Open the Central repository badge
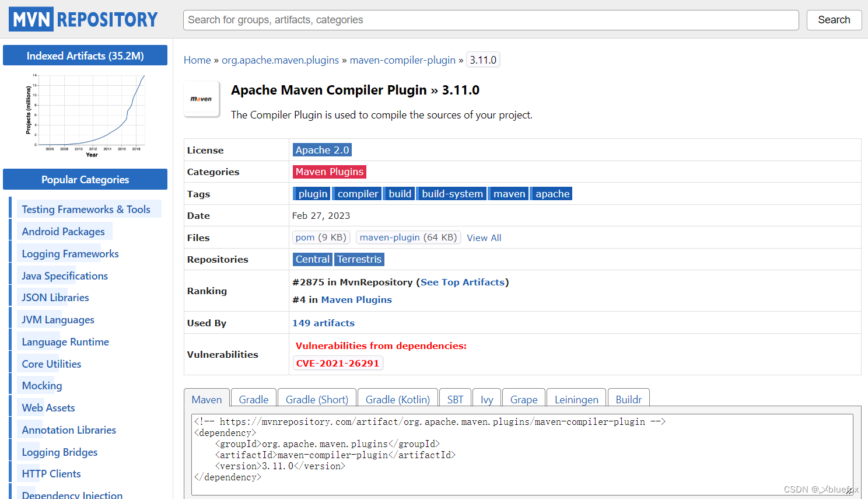Screen dimensions: 868x499 312,259
